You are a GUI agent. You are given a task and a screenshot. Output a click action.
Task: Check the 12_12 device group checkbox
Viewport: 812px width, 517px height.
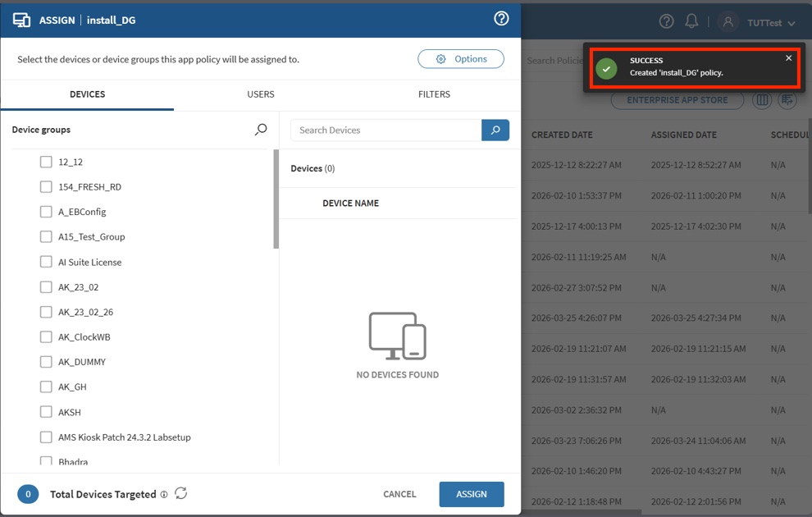pyautogui.click(x=46, y=162)
